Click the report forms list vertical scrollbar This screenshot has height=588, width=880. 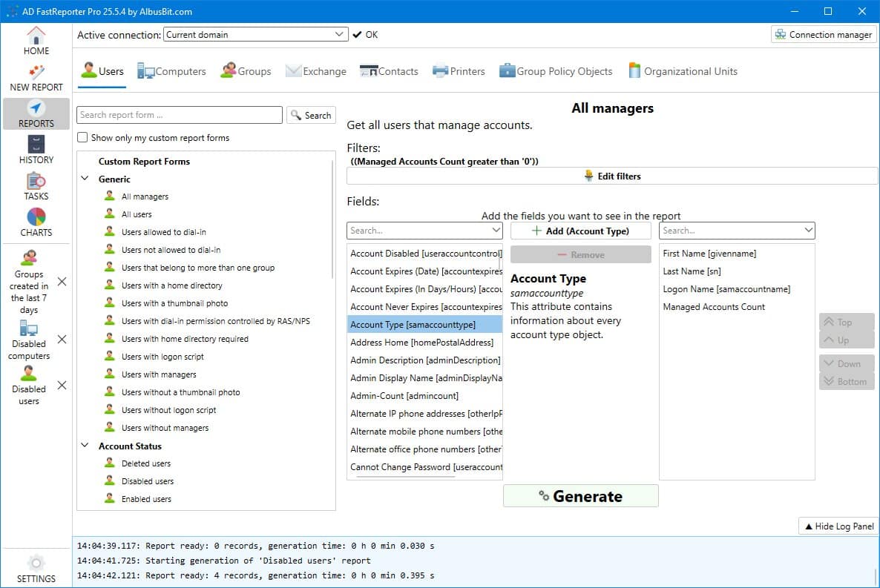(x=332, y=220)
